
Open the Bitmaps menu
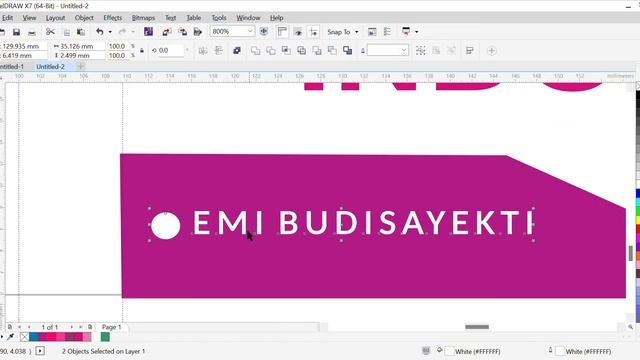coord(143,18)
